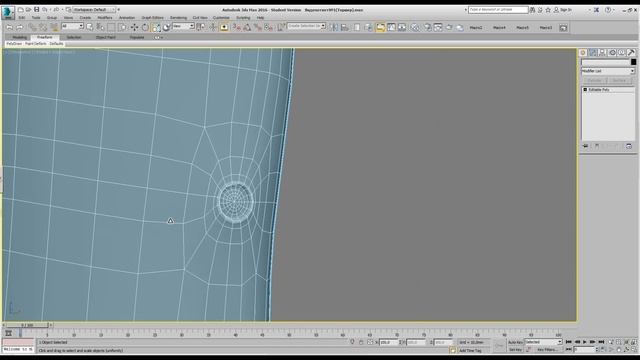This screenshot has width=640, height=360.
Task: Open the Edit menu
Action: (22, 18)
